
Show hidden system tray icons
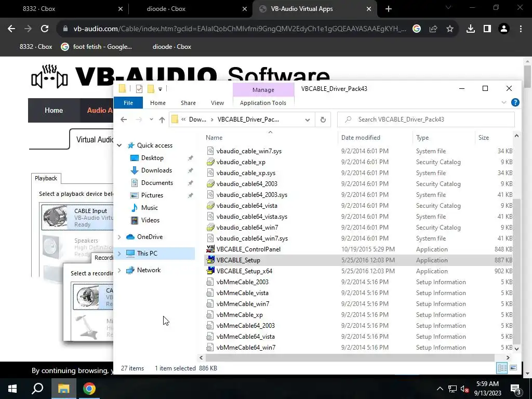[440, 389]
